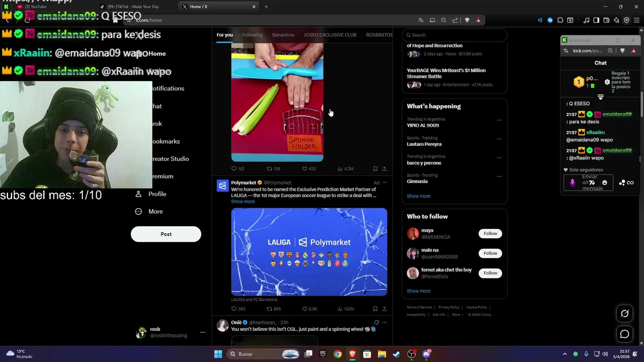Image resolution: width=644 pixels, height=362 pixels.
Task: Click emoji picker in Kick chat box
Action: pos(605,183)
